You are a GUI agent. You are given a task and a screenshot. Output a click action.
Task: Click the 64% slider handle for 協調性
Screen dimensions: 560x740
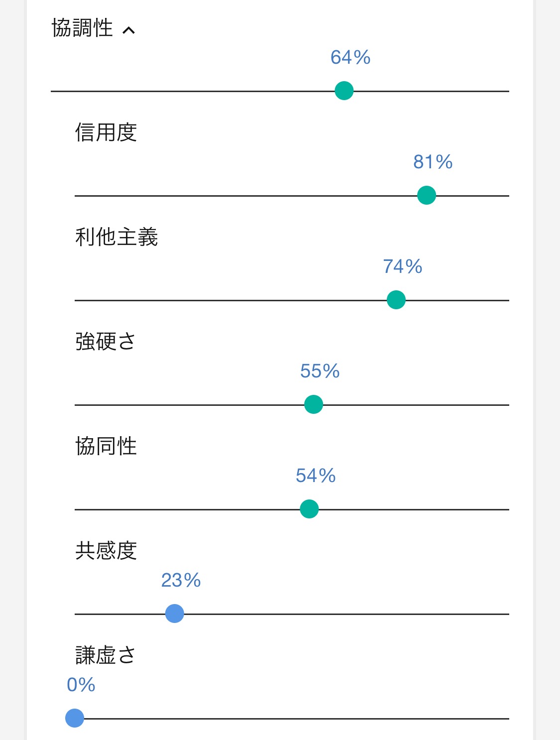[x=344, y=91]
